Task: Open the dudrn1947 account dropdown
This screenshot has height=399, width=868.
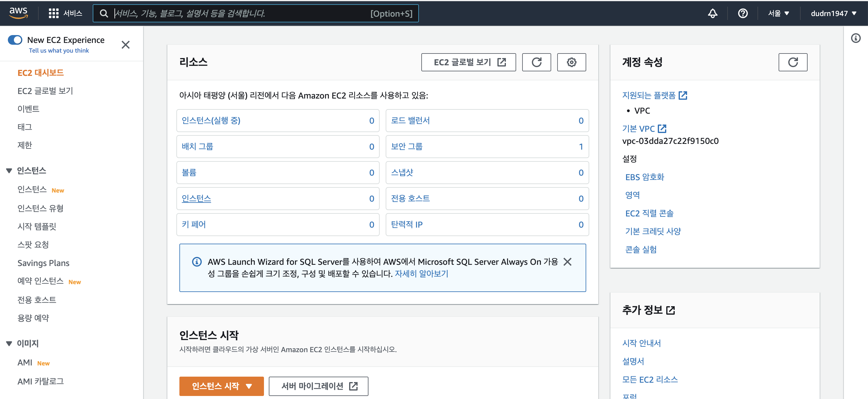Action: (x=833, y=13)
